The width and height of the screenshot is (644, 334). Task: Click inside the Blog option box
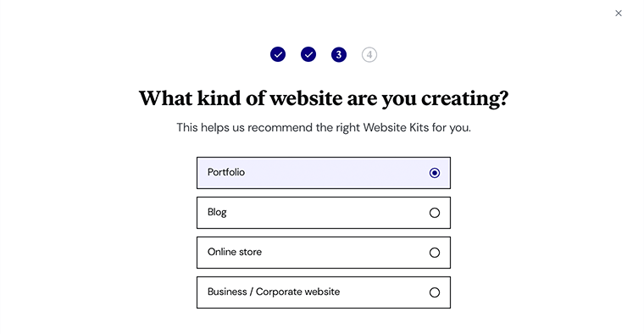click(x=324, y=213)
